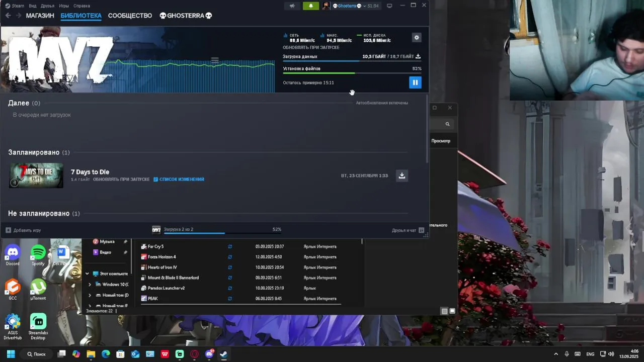Screen dimensions: 644x362
Task: Open the Игры menu
Action: coord(64,6)
